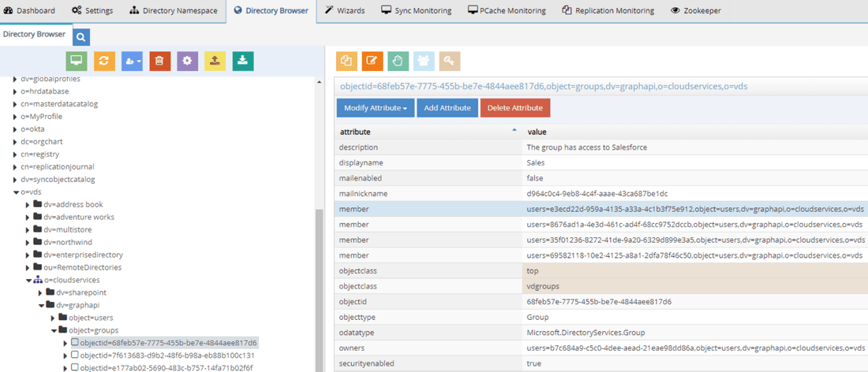
Task: Click the green monitor toolbar icon
Action: [77, 61]
